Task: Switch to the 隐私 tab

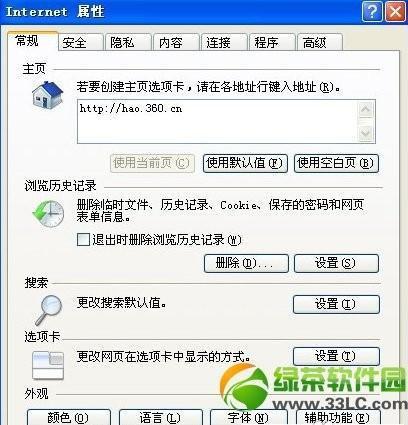Action: click(x=128, y=42)
